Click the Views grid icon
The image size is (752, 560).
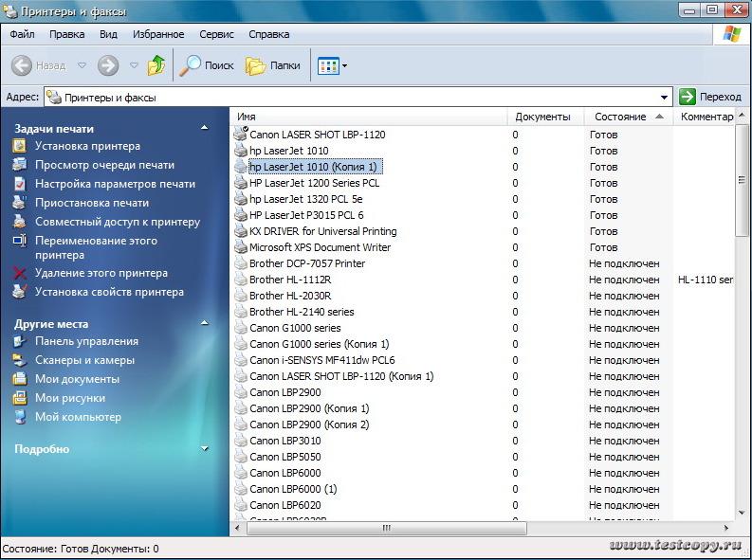coord(328,65)
